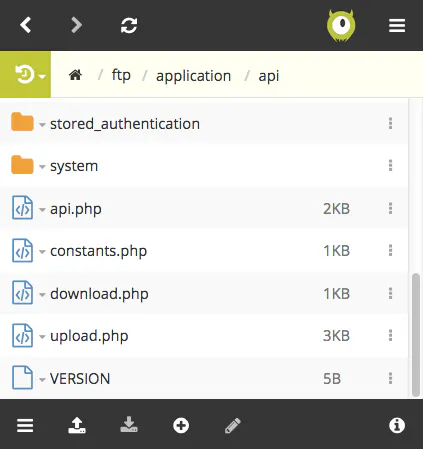The image size is (423, 449).
Task: Click the system folder icon
Action: 22,165
